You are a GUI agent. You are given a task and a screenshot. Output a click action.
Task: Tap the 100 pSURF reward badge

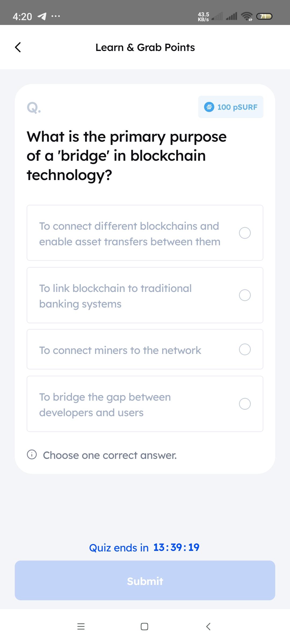[231, 107]
